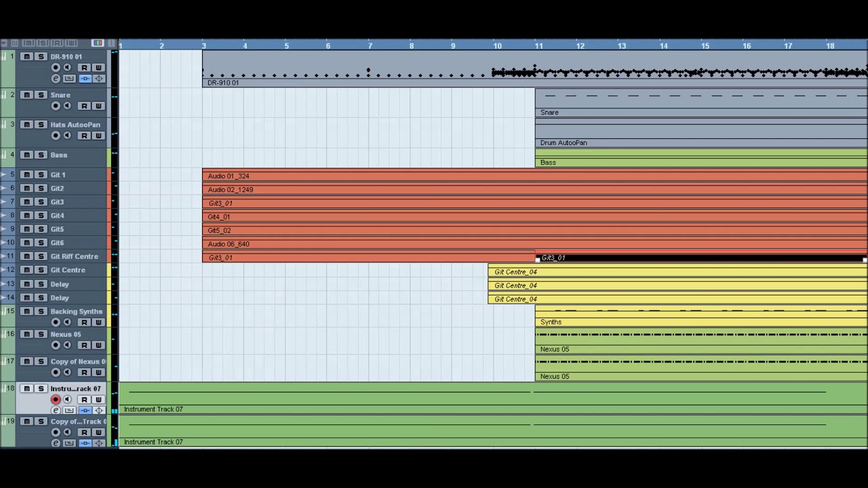Click global mute button in track list header

(28, 43)
